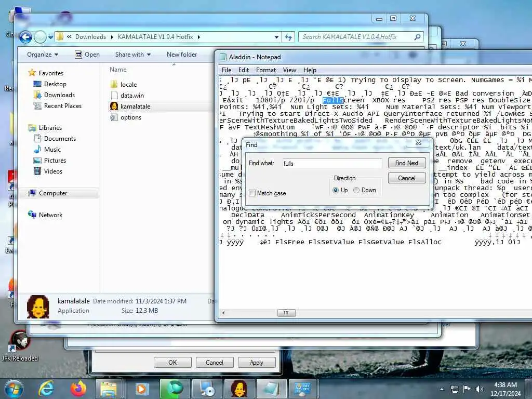Screen dimensions: 532x399
Task: Open the Music library icon
Action: [37, 149]
